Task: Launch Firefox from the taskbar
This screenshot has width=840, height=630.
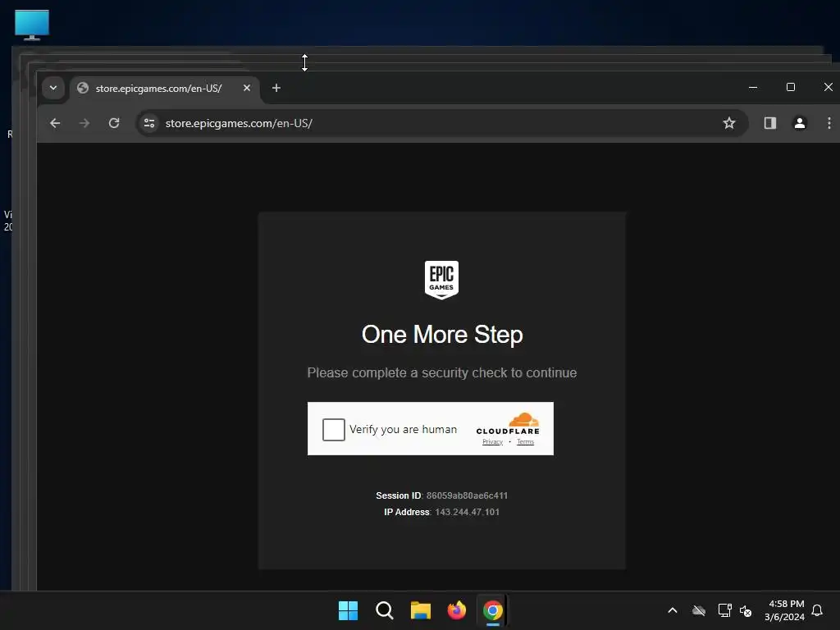Action: coord(457,610)
